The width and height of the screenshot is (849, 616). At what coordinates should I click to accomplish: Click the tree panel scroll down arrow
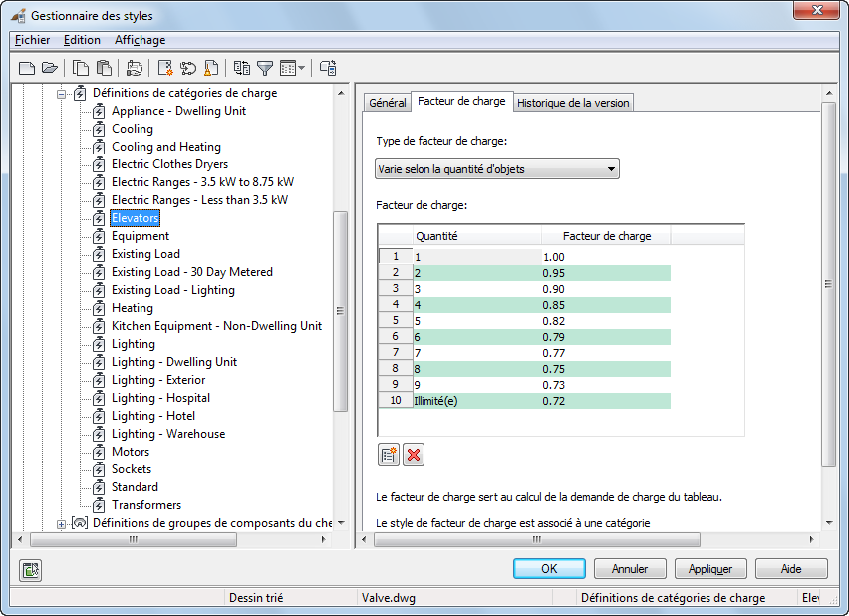click(x=341, y=523)
